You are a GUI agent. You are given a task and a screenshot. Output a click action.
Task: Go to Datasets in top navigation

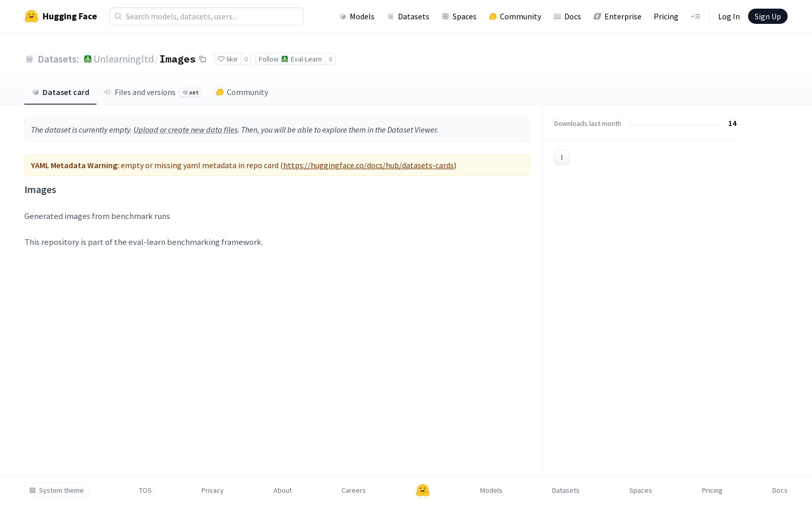pyautogui.click(x=408, y=16)
